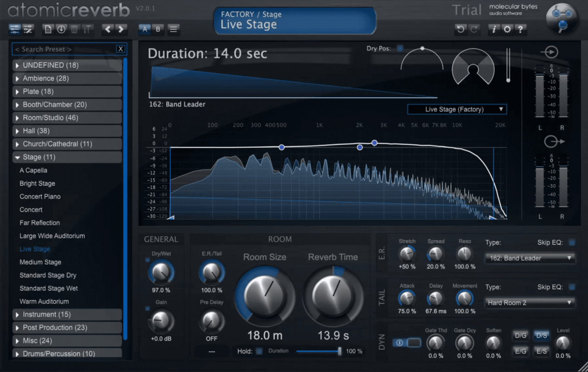588x372 pixels.
Task: Click the undo arrow icon
Action: click(x=460, y=29)
